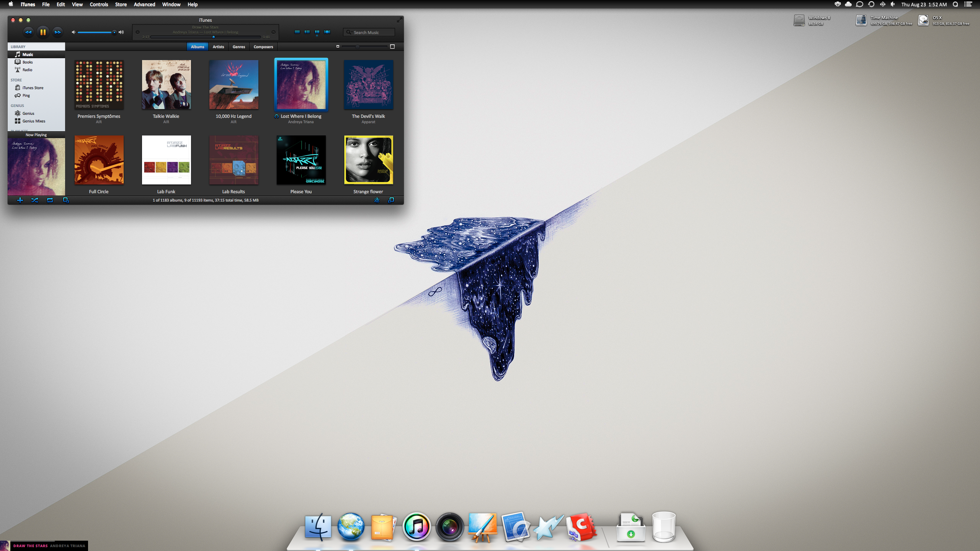This screenshot has width=980, height=551.
Task: Open the Notification Center list icon
Action: pyautogui.click(x=968, y=4)
